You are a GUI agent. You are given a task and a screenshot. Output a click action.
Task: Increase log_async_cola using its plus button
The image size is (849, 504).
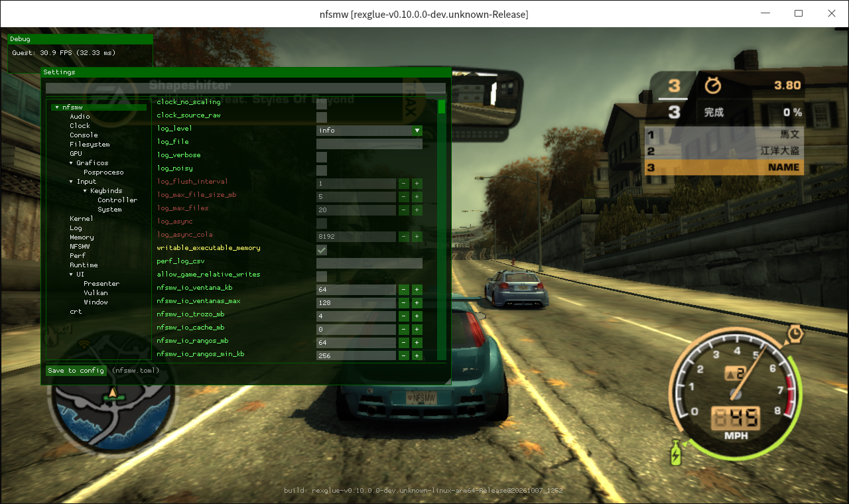pyautogui.click(x=417, y=237)
